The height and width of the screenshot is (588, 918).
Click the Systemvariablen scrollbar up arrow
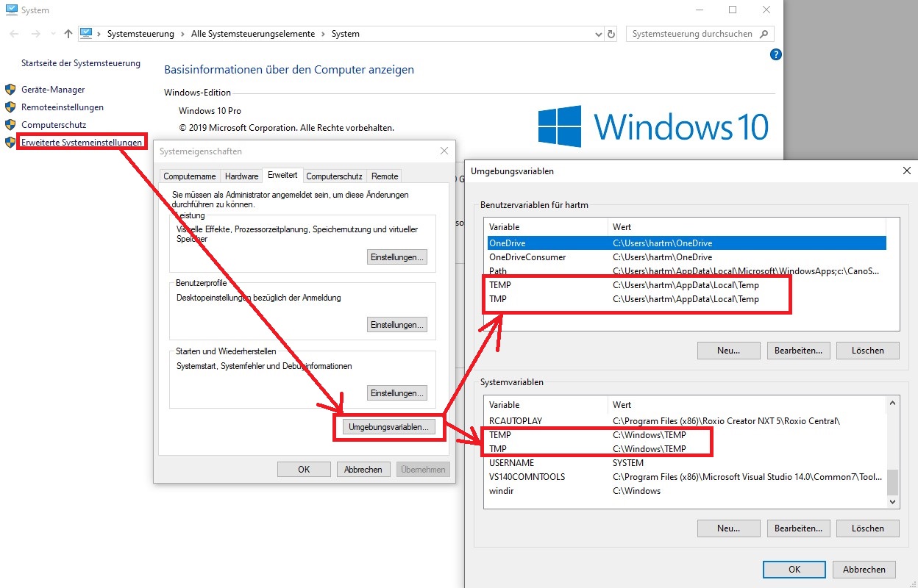tap(893, 404)
